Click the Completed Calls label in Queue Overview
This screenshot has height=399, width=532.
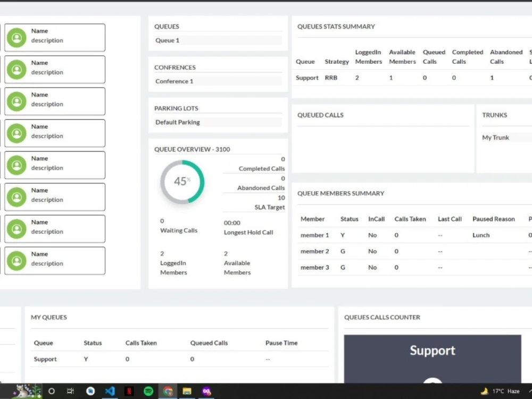click(x=262, y=169)
